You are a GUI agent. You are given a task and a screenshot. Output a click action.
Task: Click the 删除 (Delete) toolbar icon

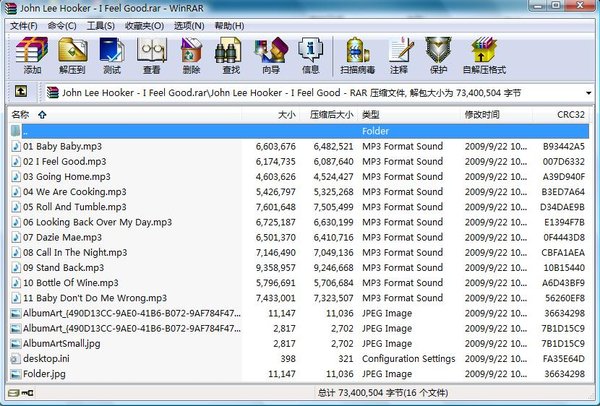point(191,50)
